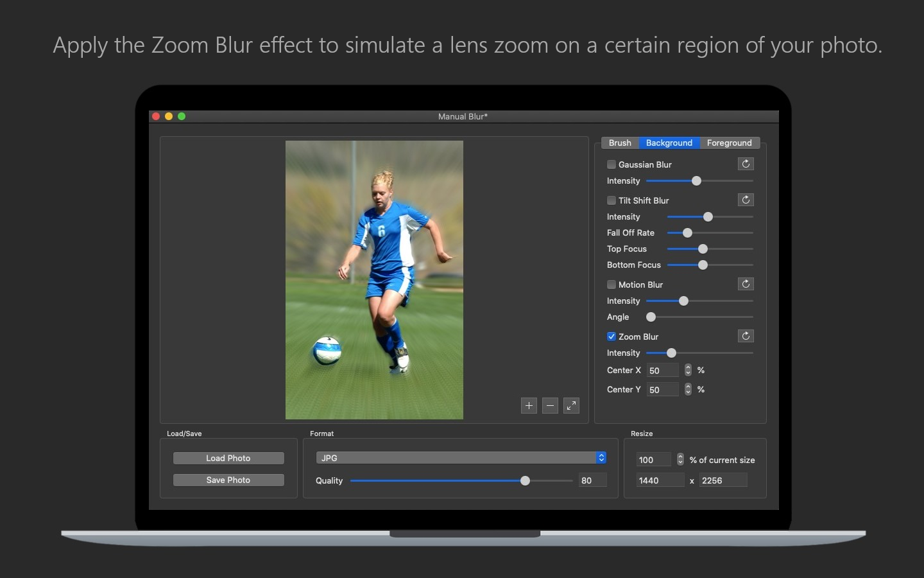This screenshot has width=924, height=578.
Task: Click the Load Photo button
Action: click(228, 458)
